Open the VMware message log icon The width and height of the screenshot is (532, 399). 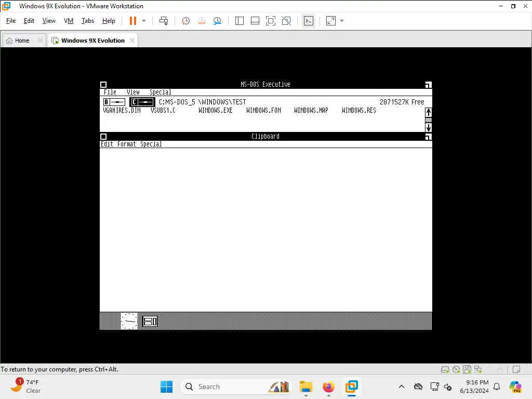516,369
